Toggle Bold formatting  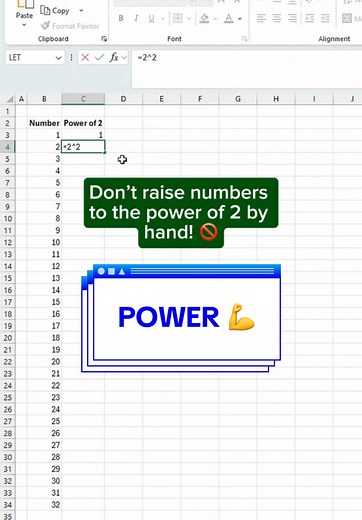pyautogui.click(x=121, y=18)
